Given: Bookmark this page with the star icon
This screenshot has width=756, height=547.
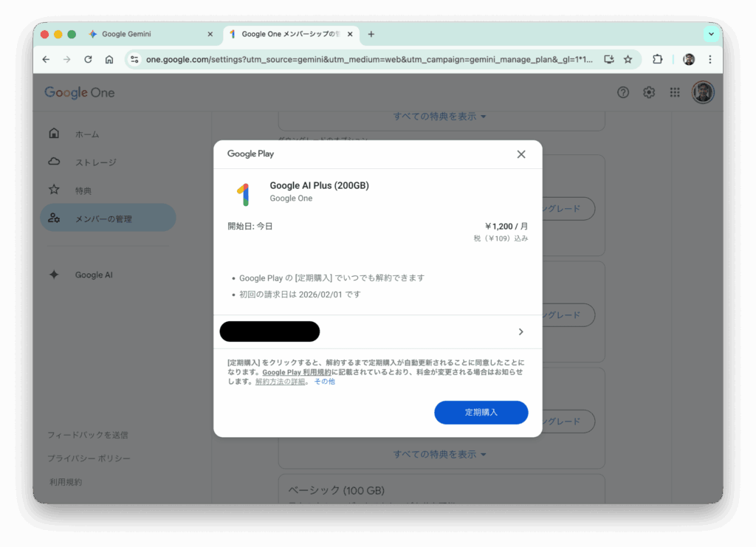Looking at the screenshot, I should pos(628,59).
